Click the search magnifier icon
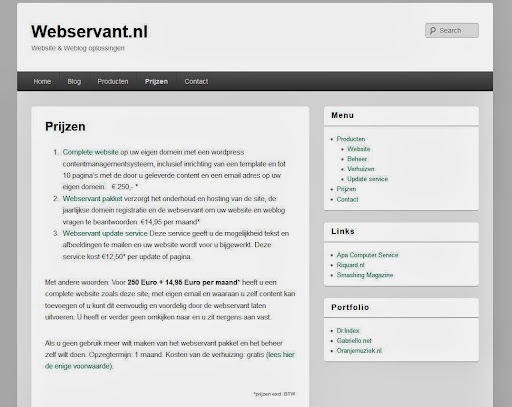This screenshot has width=512, height=407. click(432, 31)
